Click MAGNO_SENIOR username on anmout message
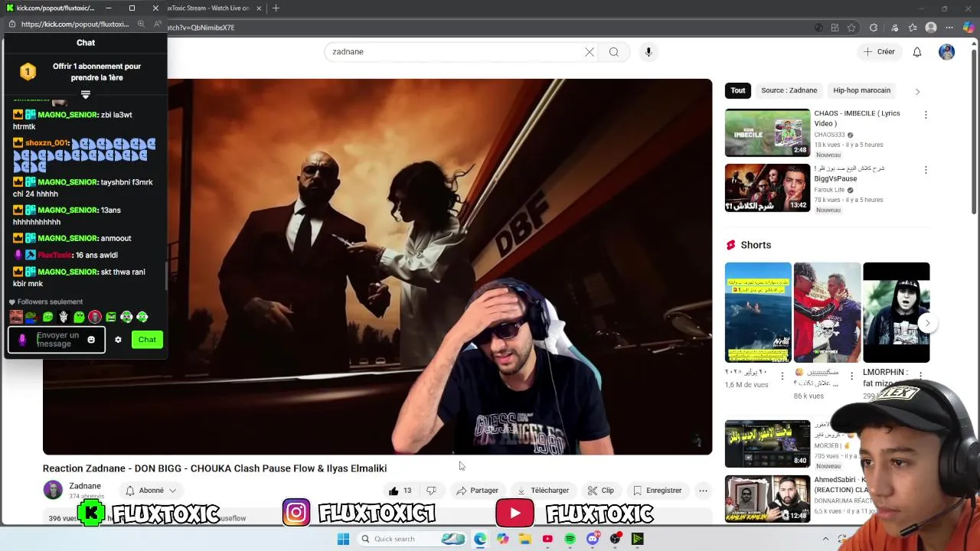Viewport: 980px width, 551px height. pyautogui.click(x=68, y=238)
